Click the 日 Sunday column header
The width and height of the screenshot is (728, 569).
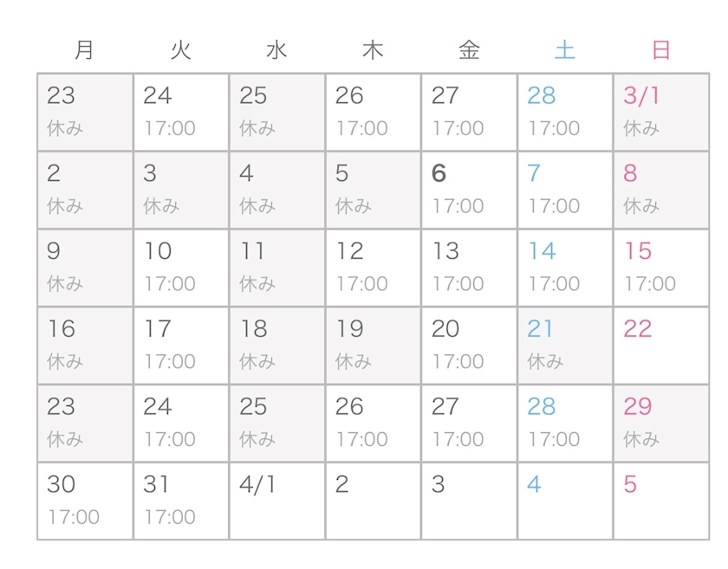point(661,50)
